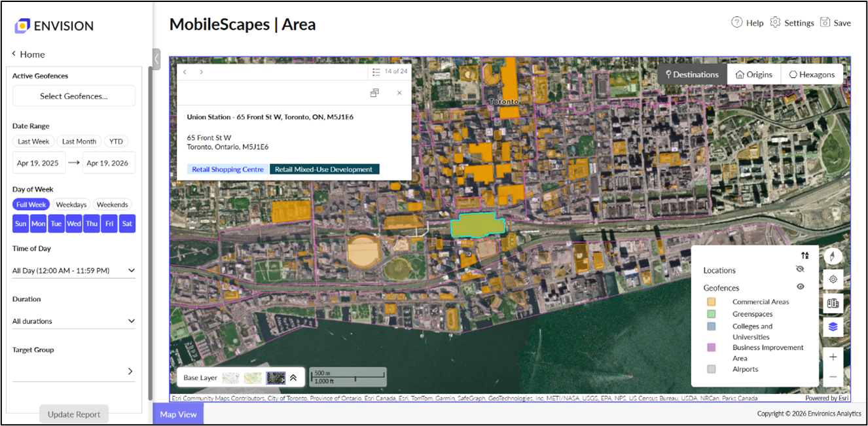This screenshot has width=868, height=426.
Task: Save the report using Save icon
Action: tap(825, 22)
